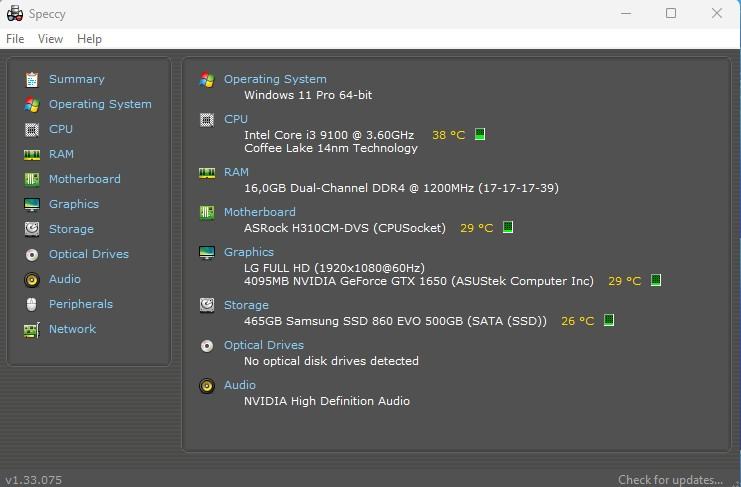Click the Motherboard heading link in summary
The width and height of the screenshot is (741, 487).
(x=259, y=212)
